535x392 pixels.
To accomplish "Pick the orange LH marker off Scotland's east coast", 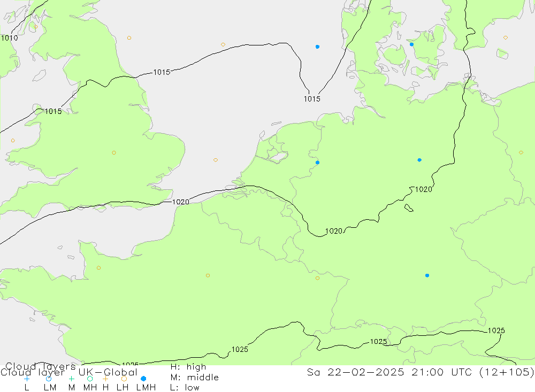I will coord(129,38).
